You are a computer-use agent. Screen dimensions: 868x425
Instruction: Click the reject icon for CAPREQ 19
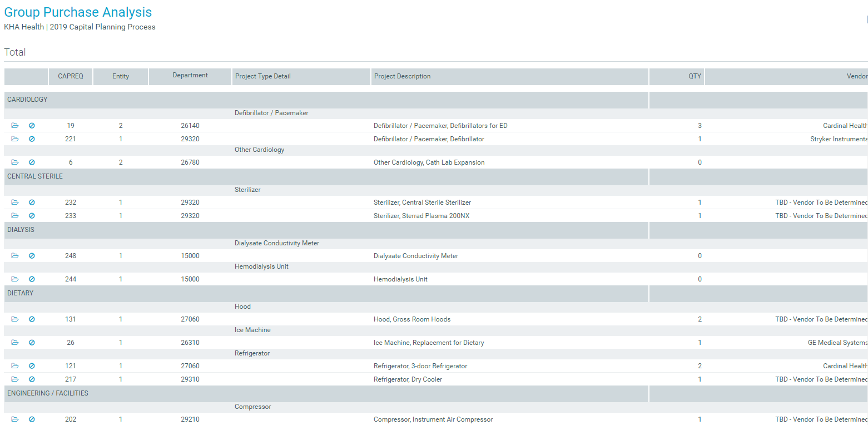pos(32,126)
